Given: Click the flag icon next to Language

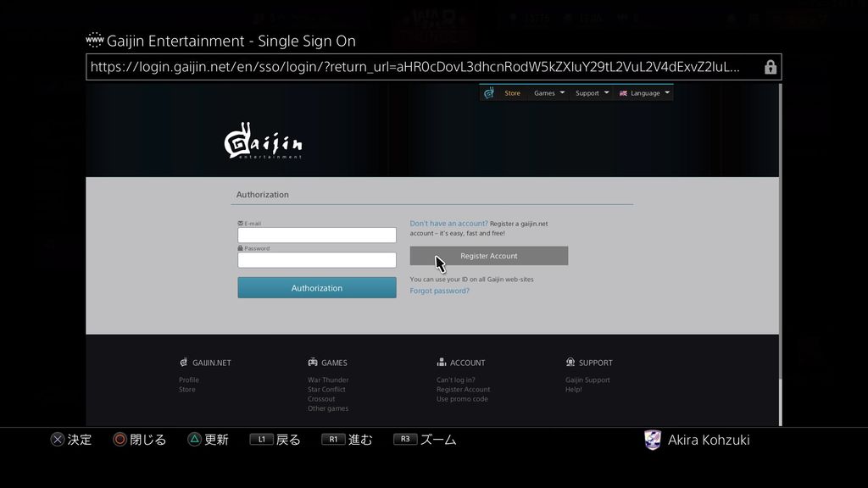Looking at the screenshot, I should click(x=623, y=93).
